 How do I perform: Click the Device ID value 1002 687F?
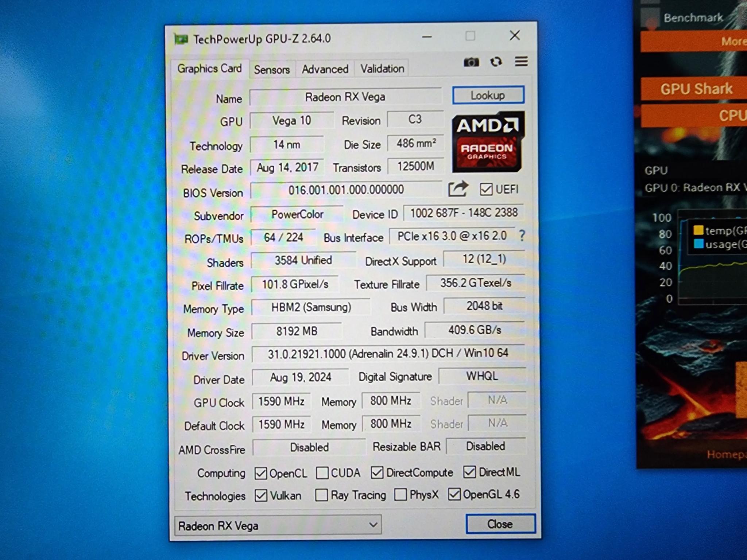(464, 213)
